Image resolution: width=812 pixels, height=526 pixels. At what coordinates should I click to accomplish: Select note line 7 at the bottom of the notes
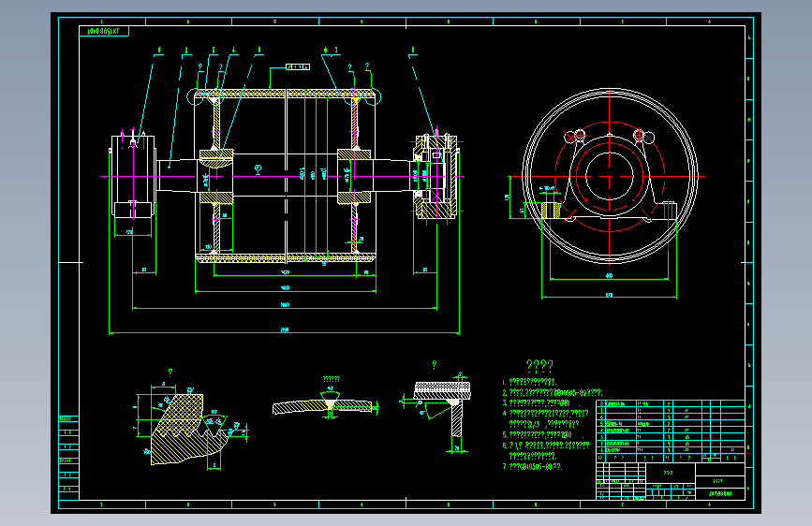pyautogui.click(x=532, y=466)
